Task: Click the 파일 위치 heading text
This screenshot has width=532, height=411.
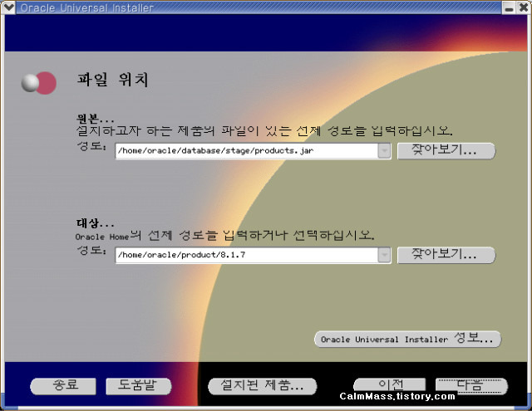Action: 113,80
